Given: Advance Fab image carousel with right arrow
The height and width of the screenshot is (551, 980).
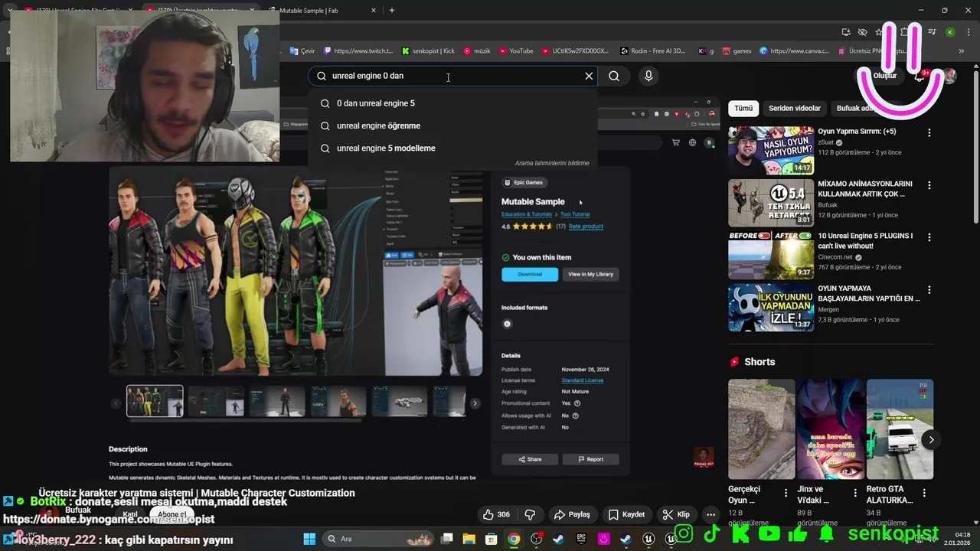Looking at the screenshot, I should (x=475, y=403).
